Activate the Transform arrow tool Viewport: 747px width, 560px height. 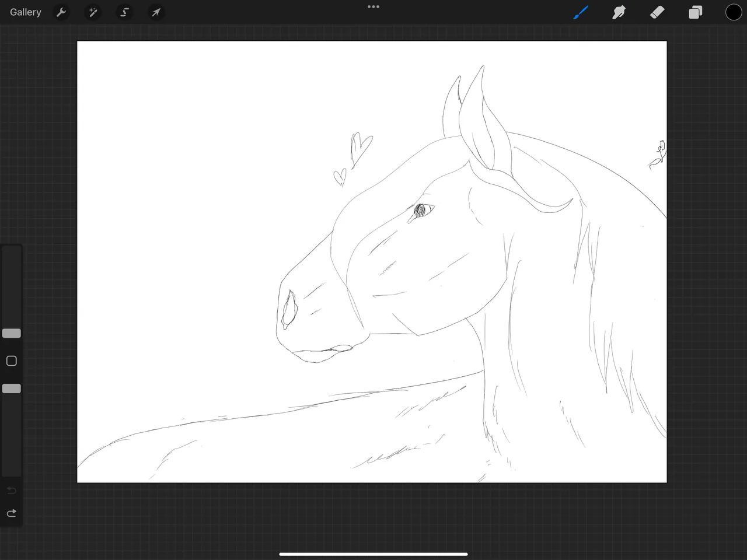156,12
